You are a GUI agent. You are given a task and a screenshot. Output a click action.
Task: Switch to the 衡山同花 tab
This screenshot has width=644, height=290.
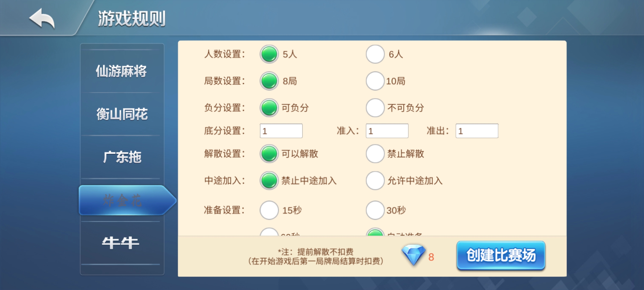tap(122, 114)
